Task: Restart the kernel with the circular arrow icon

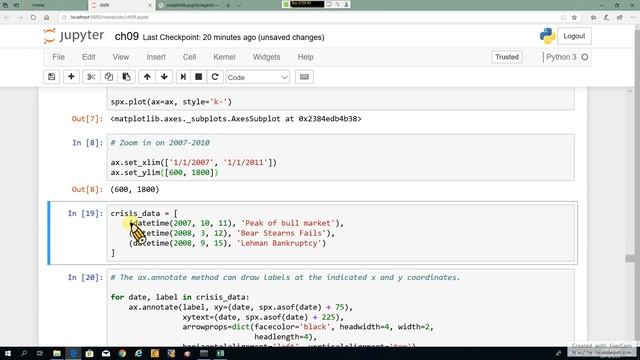Action: [215, 77]
